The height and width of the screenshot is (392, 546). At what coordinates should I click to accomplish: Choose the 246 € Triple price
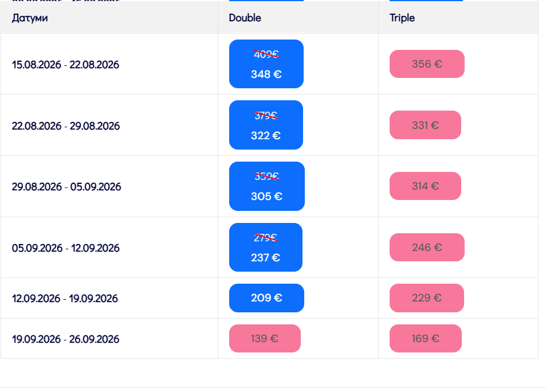point(427,248)
